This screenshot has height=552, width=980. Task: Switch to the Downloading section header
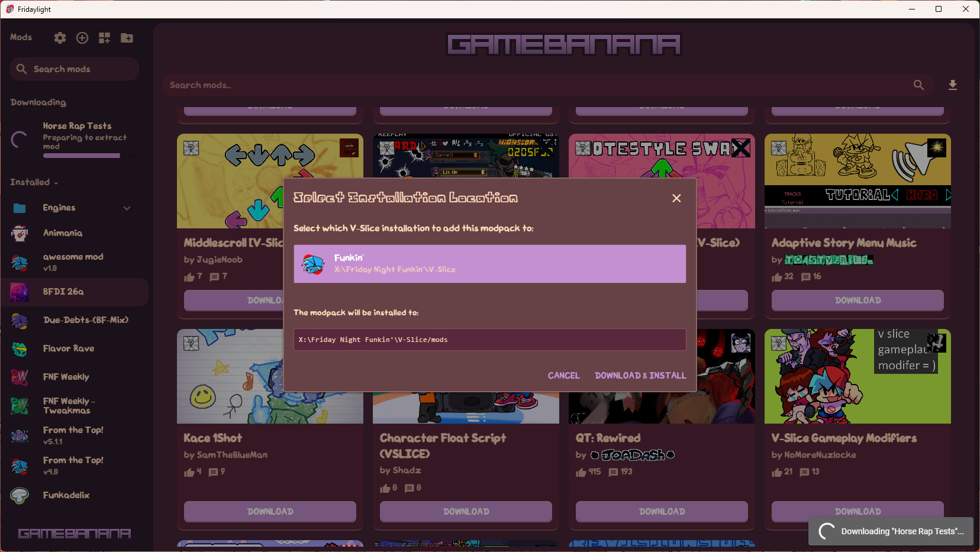click(37, 102)
